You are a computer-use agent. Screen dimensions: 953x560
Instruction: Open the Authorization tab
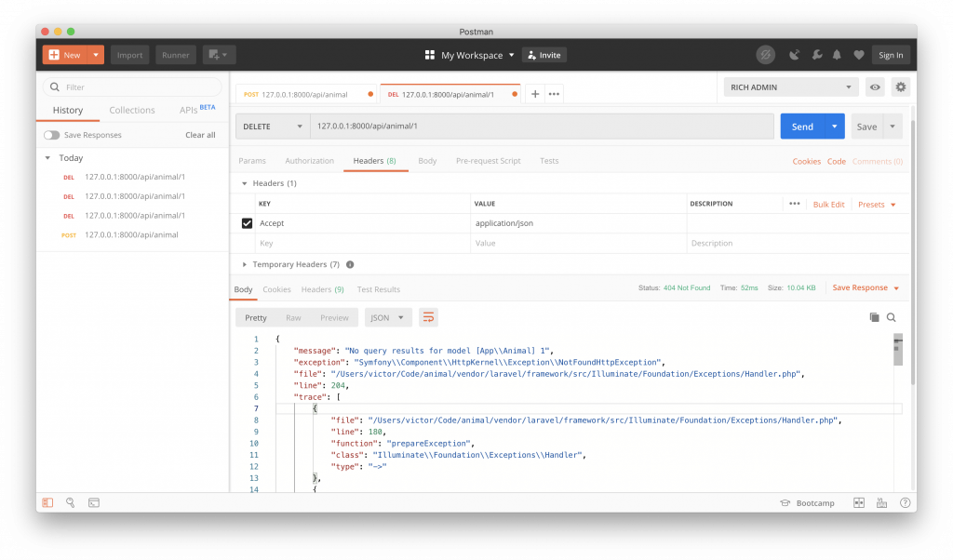[309, 161]
